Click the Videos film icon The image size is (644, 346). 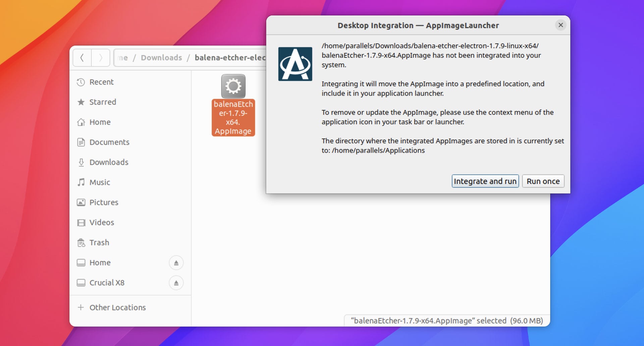(x=81, y=223)
